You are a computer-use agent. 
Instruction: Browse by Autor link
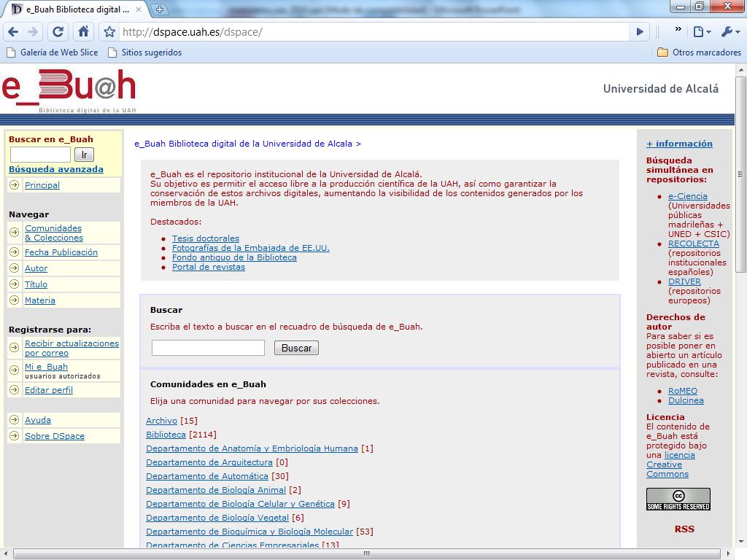coord(36,268)
